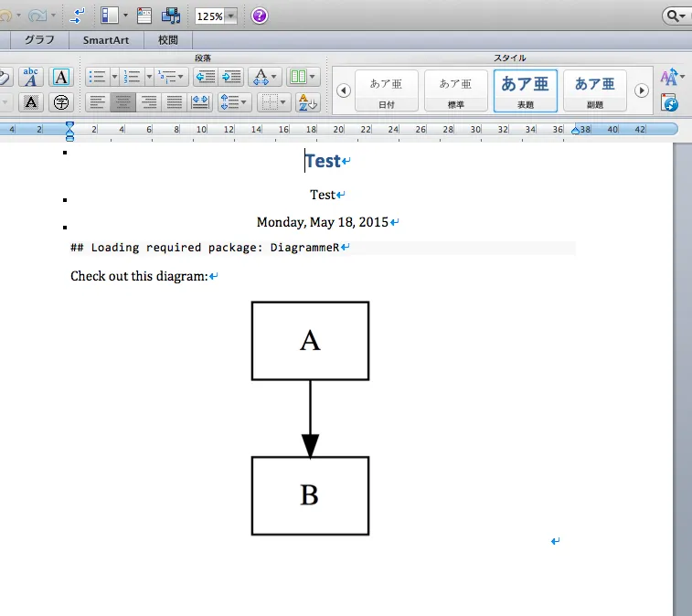This screenshot has width=692, height=616.
Task: Apply the 標準 style
Action: click(x=456, y=90)
